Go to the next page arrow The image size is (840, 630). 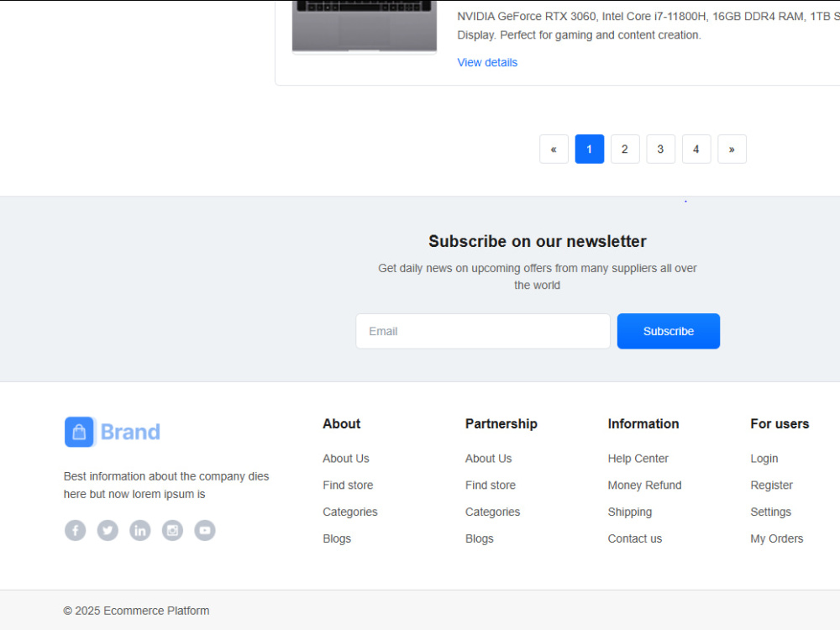coord(732,149)
